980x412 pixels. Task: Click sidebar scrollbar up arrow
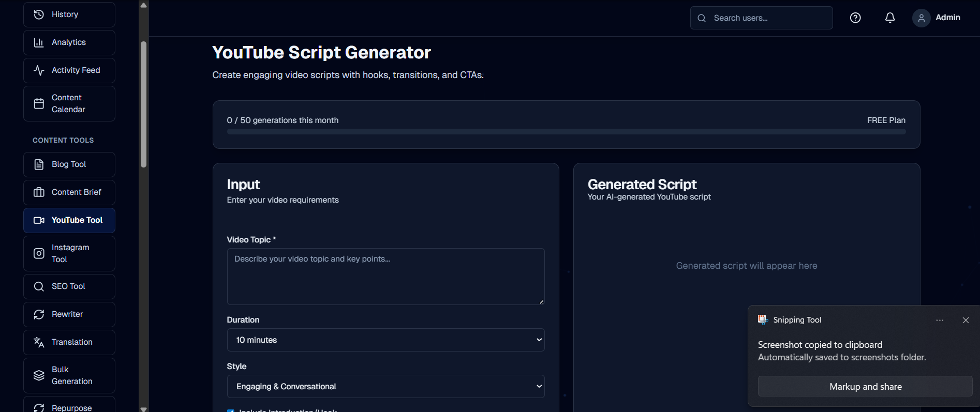click(144, 5)
